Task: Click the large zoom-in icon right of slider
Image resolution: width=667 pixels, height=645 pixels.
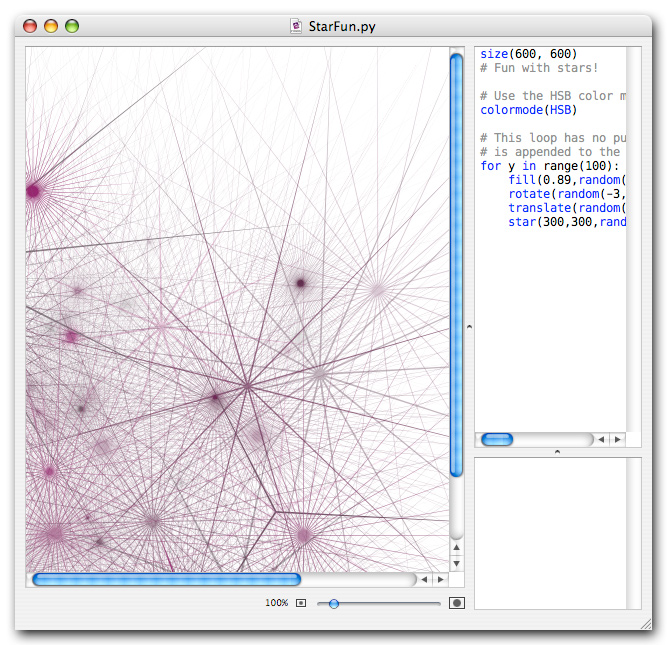Action: 457,603
